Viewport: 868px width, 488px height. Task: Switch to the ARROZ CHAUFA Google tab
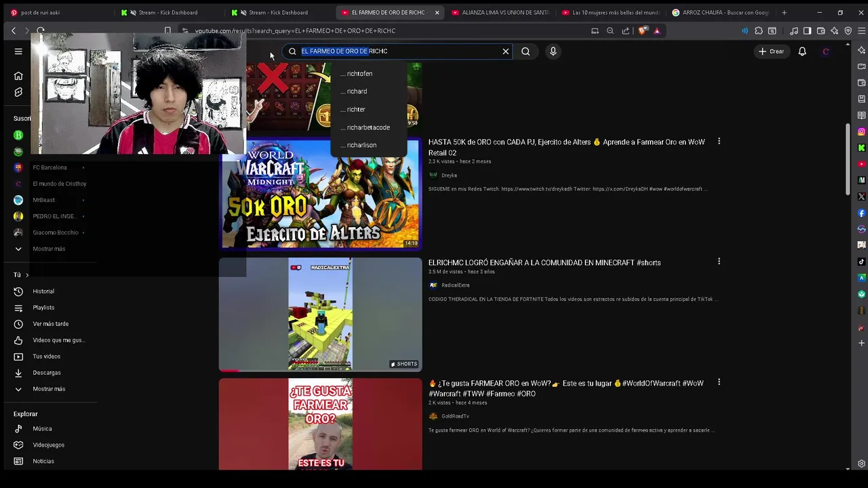tap(720, 12)
